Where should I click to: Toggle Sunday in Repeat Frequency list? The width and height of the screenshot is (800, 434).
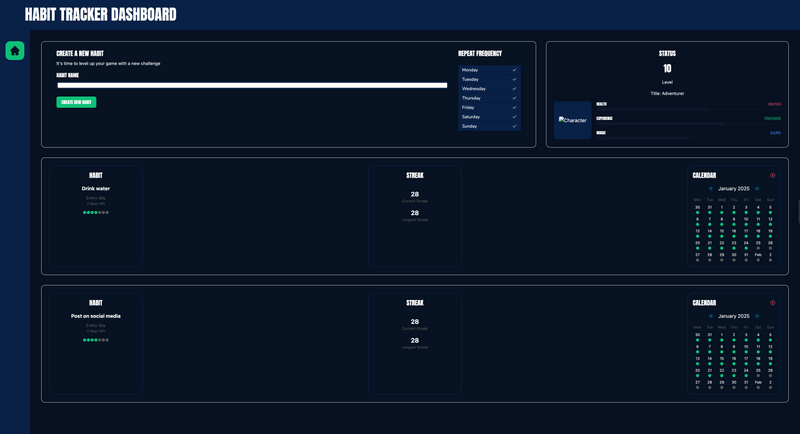click(489, 126)
